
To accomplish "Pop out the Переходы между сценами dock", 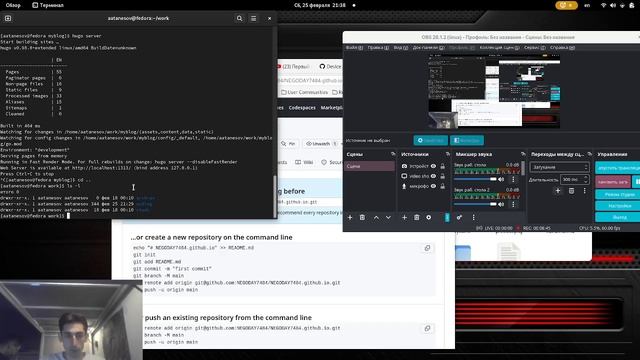I will (x=589, y=154).
